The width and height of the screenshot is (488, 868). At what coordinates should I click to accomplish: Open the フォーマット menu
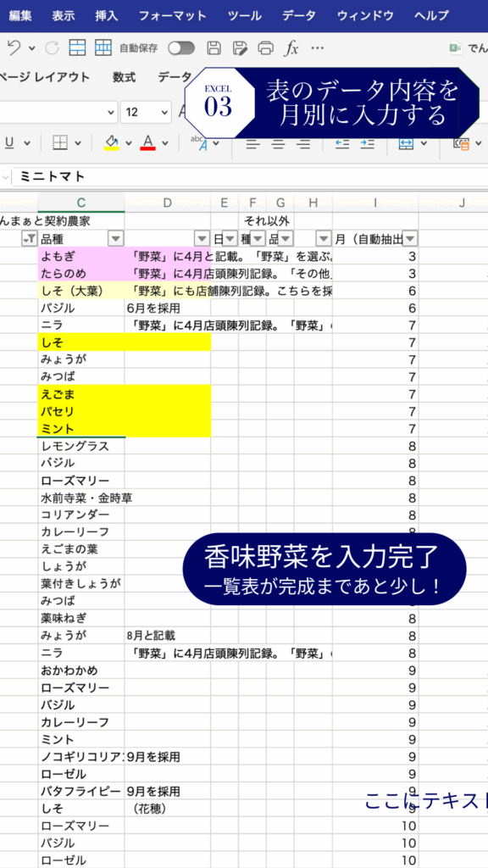click(173, 15)
